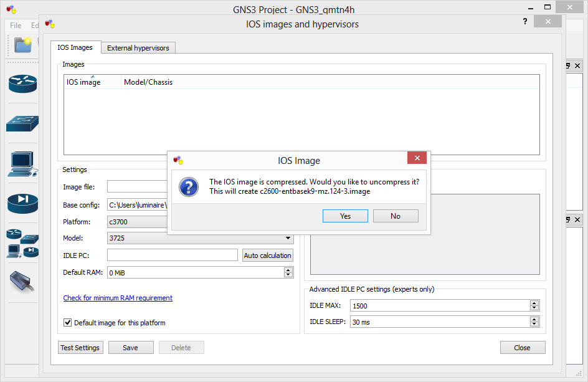Confirm uncompress by clicking Yes
The image size is (588, 382).
point(345,216)
